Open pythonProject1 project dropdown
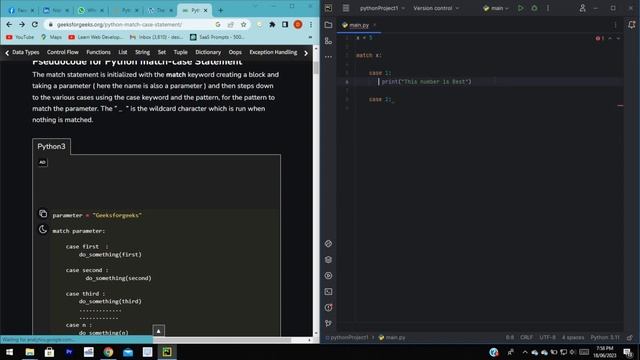The image size is (640, 360). tap(382, 8)
